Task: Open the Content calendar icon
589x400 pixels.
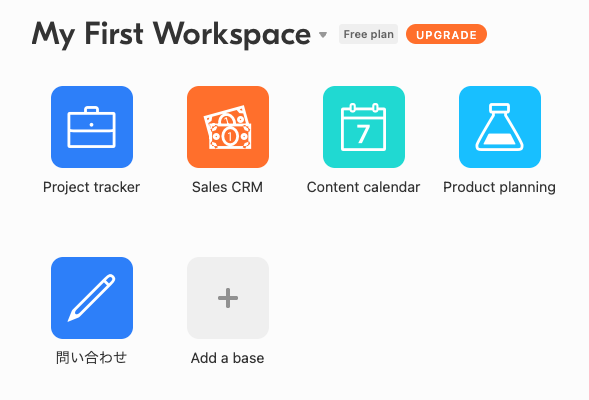Action: point(364,127)
